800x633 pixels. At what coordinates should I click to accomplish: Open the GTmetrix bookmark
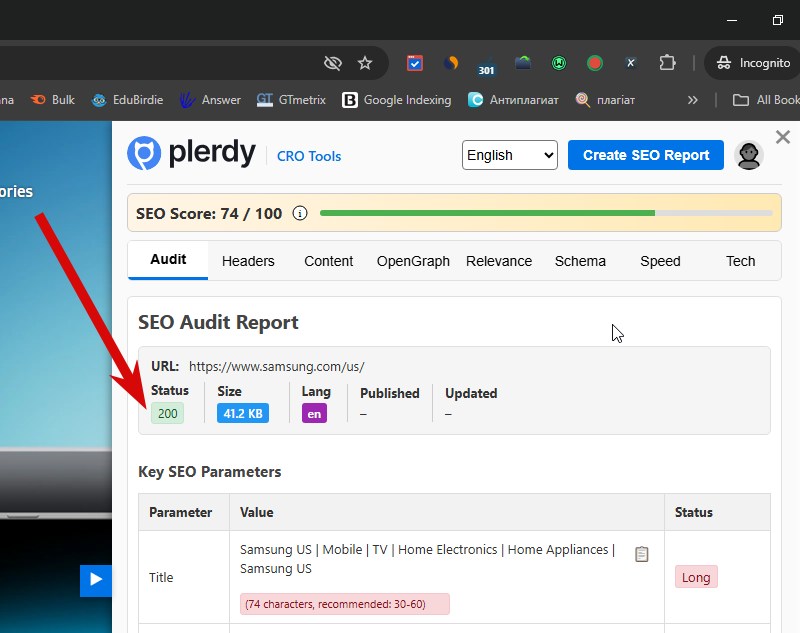pyautogui.click(x=291, y=100)
